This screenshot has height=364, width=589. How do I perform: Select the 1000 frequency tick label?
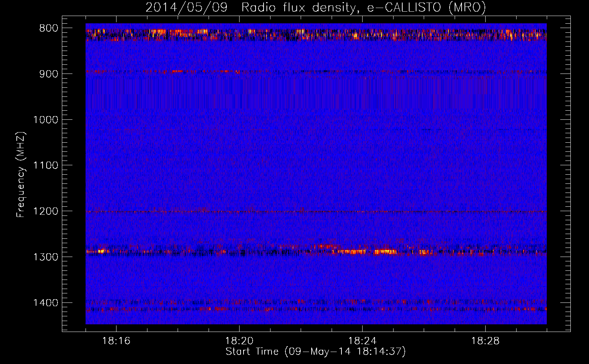(46, 120)
